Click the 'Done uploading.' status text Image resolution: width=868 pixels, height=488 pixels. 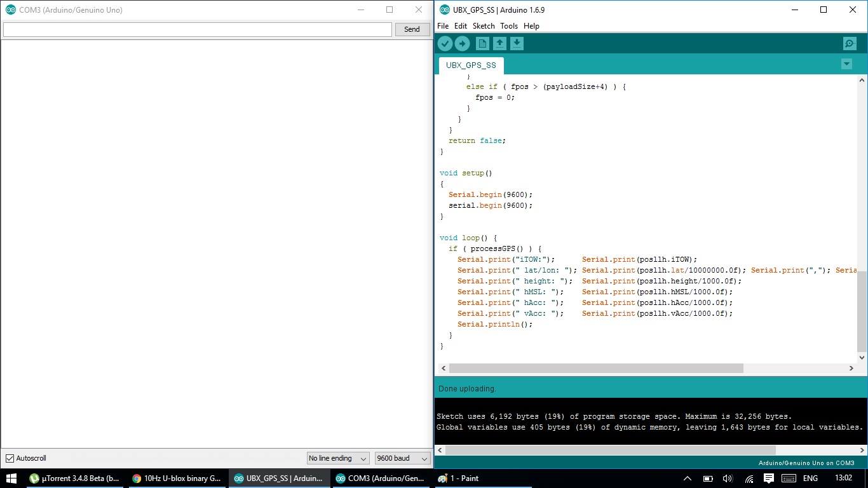coord(467,388)
